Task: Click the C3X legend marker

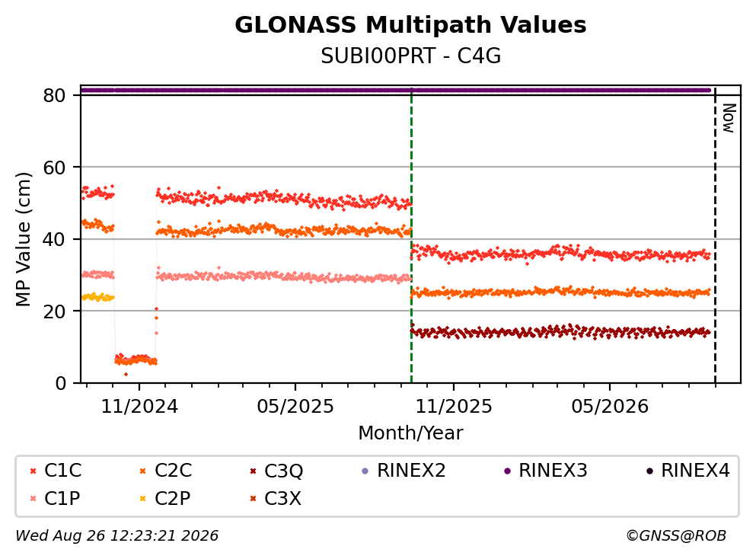Action: (x=253, y=499)
